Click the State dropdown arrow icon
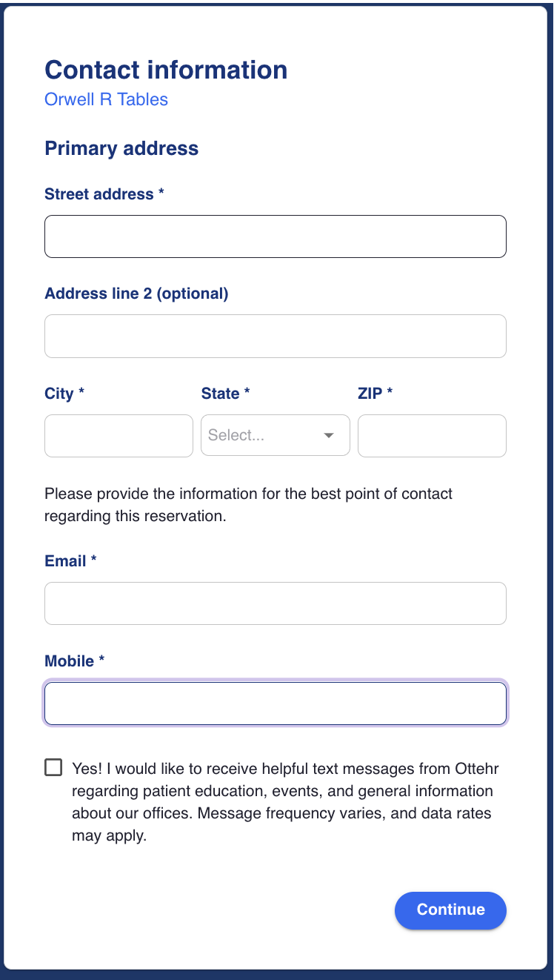The image size is (554, 980). tap(329, 436)
